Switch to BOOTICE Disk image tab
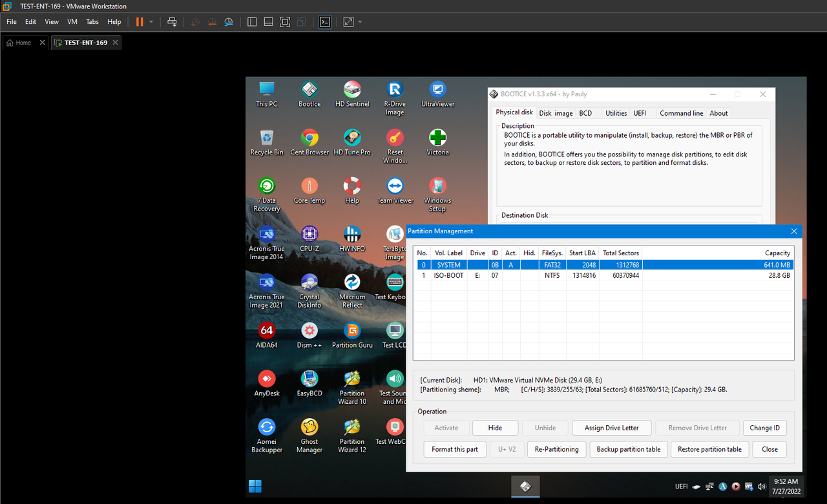Viewport: 827px width, 504px height. click(556, 113)
